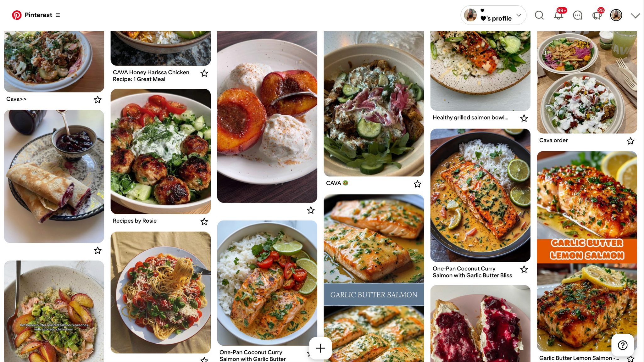Click the red Pinterest logo
The width and height of the screenshot is (644, 362).
click(17, 15)
